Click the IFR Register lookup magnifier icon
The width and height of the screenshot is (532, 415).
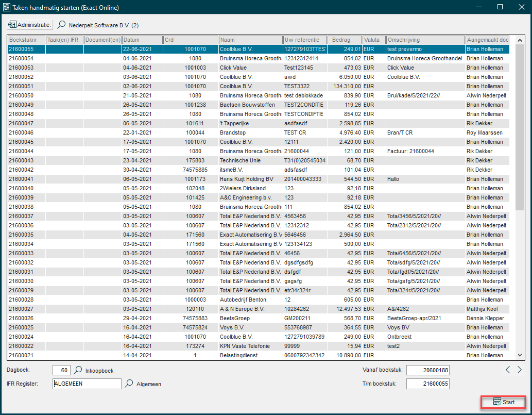(129, 384)
